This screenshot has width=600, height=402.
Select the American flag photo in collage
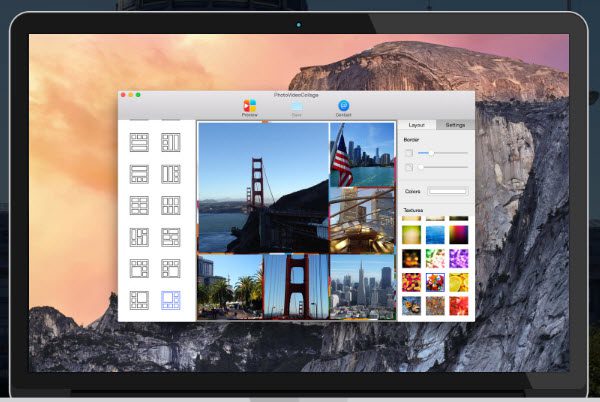pyautogui.click(x=362, y=154)
